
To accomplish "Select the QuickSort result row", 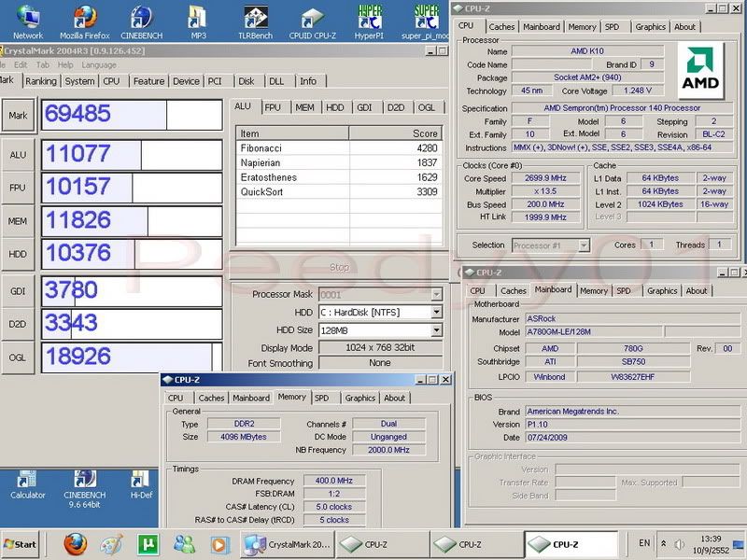I will tap(339, 192).
